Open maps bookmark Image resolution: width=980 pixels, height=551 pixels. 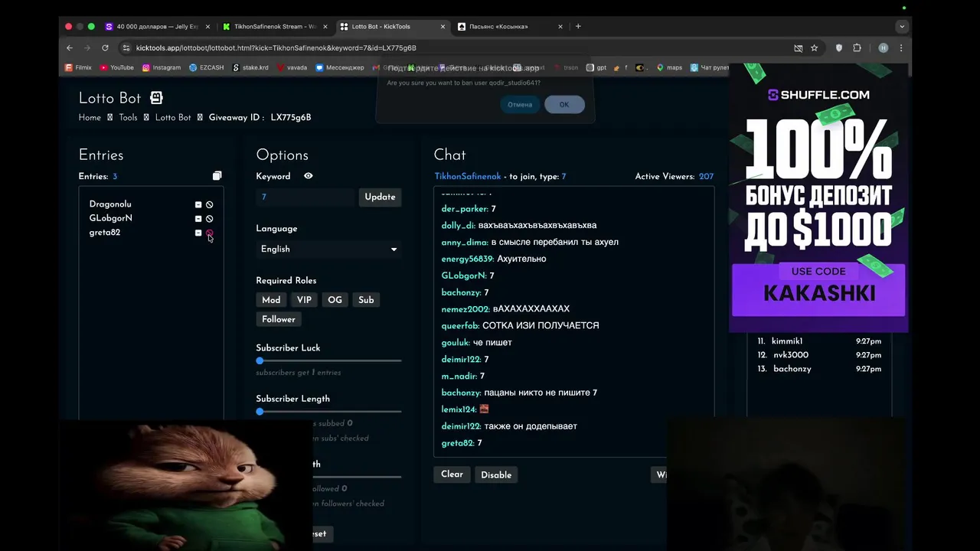(669, 67)
